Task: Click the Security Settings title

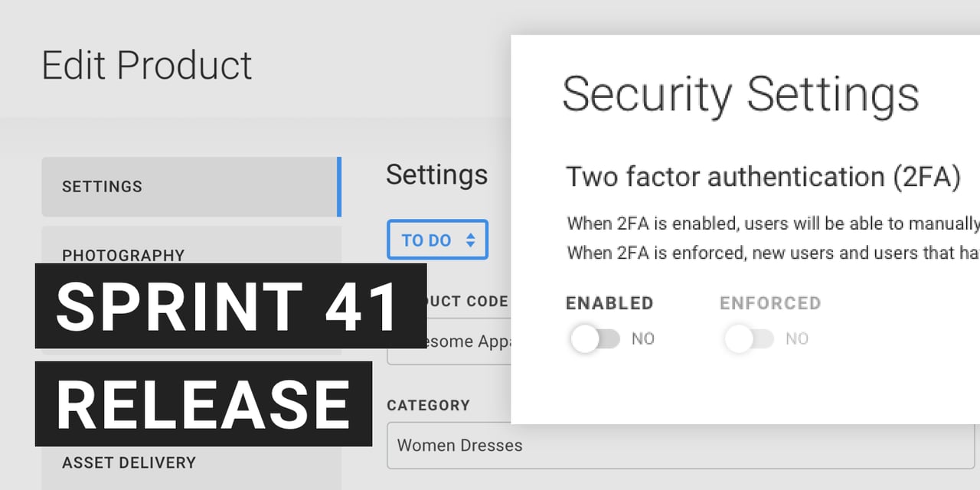Action: tap(740, 95)
